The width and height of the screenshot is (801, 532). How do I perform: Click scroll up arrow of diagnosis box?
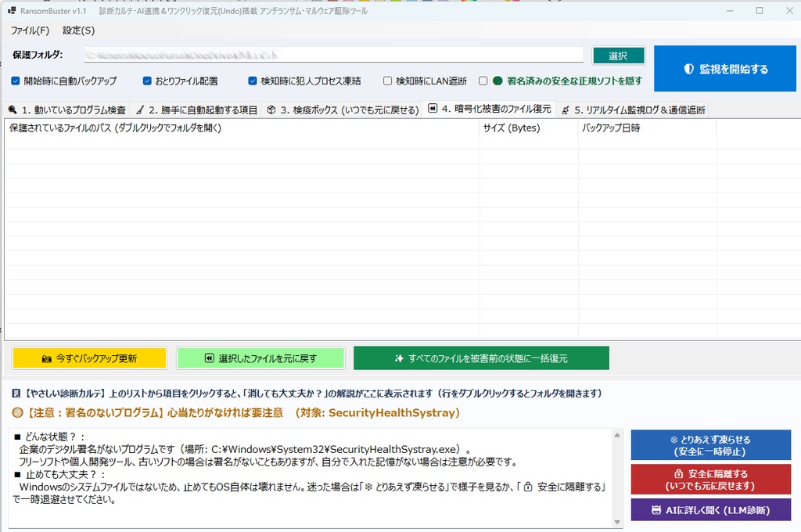617,435
